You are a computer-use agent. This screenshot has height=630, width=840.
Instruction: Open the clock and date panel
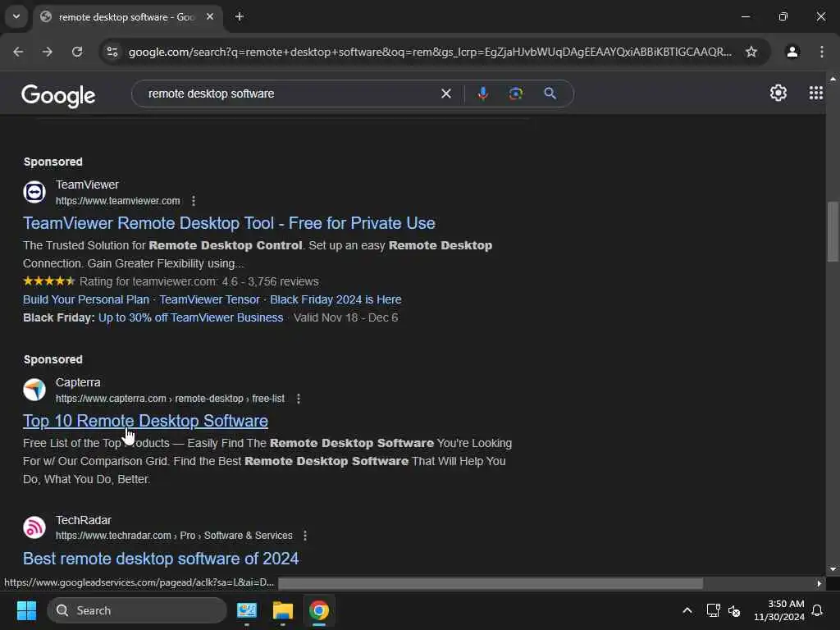coord(779,610)
